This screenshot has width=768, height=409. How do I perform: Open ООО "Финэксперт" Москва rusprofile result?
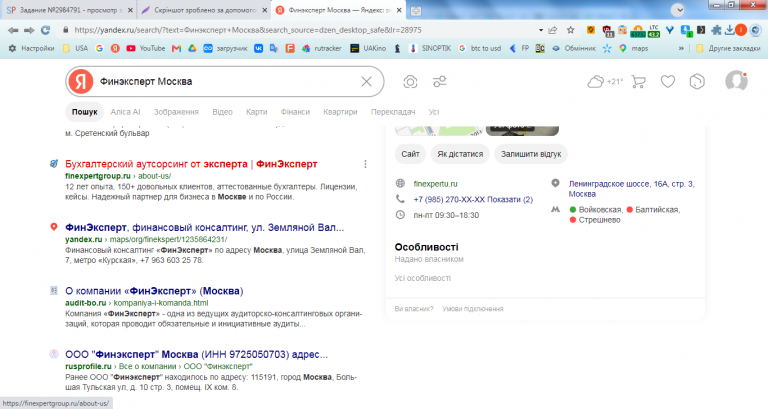196,354
